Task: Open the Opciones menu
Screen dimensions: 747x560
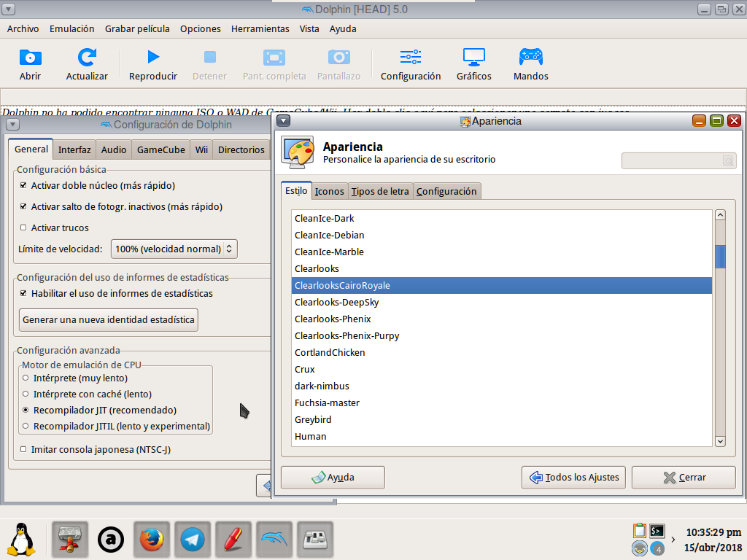Action: tap(200, 29)
